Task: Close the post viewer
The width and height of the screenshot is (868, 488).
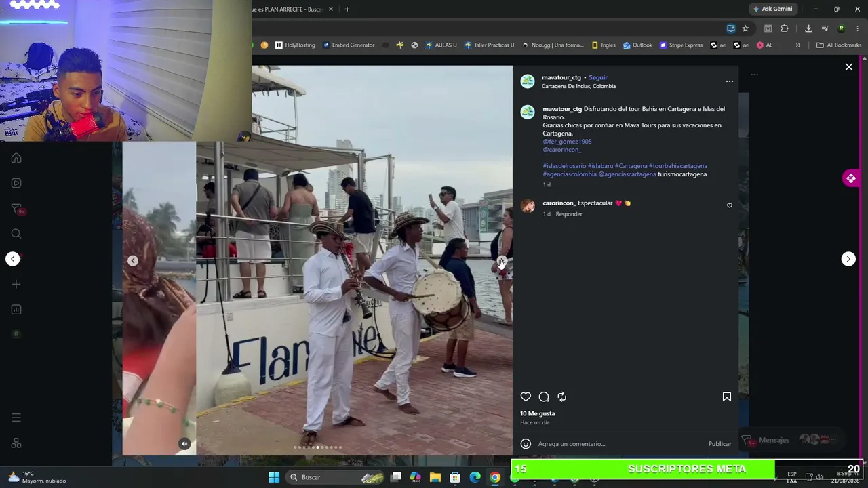Action: (848, 67)
